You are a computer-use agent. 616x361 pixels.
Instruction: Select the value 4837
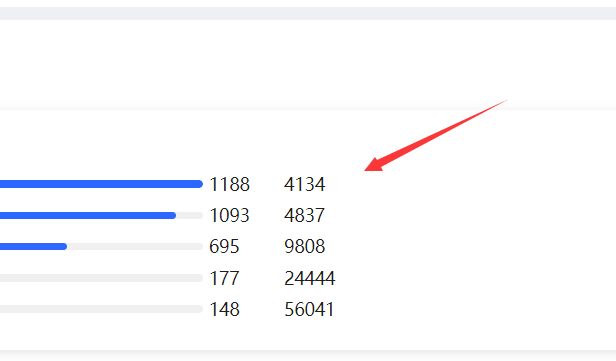coord(304,215)
